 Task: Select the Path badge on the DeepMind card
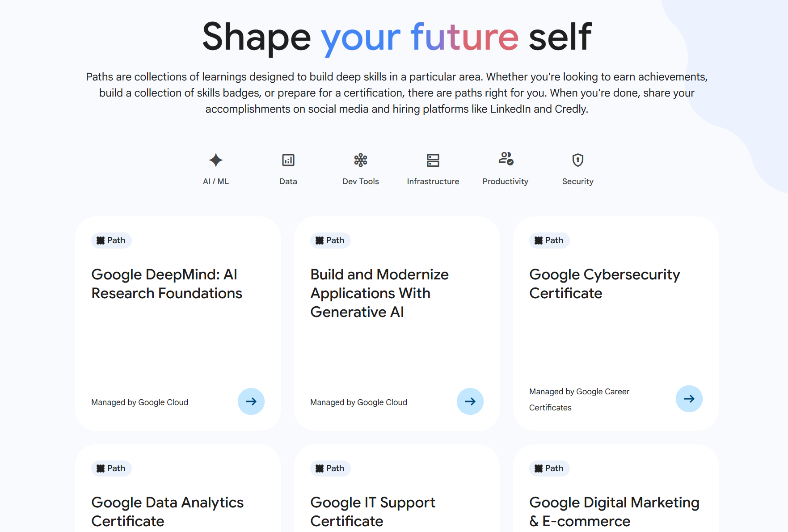111,240
